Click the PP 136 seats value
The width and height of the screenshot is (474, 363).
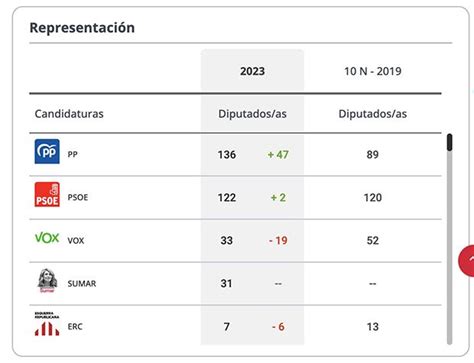227,154
